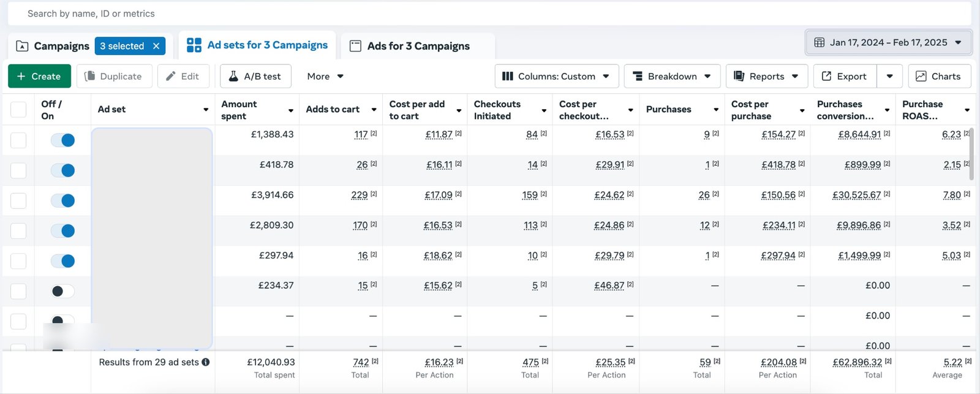Click the 7.80 Purchase ROAS value
The width and height of the screenshot is (980, 394).
click(952, 195)
